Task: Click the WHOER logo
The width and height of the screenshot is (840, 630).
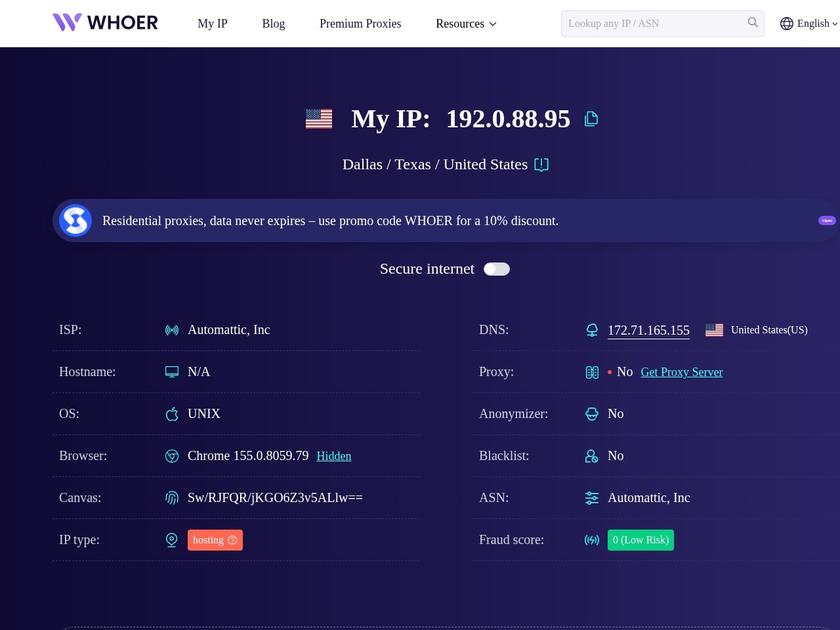Action: (x=105, y=23)
